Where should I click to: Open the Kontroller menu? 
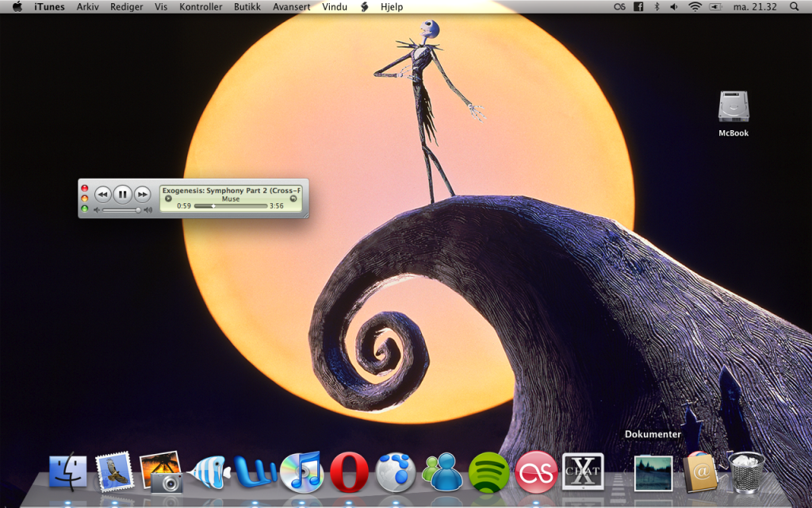point(201,6)
